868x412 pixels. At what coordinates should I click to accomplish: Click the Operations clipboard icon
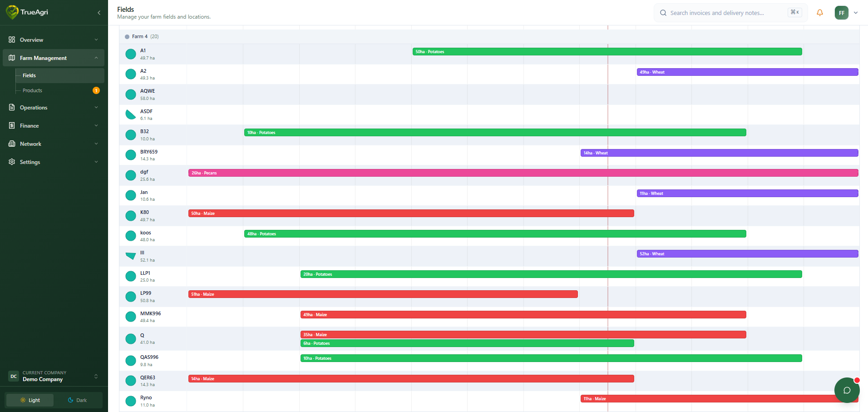tap(12, 107)
